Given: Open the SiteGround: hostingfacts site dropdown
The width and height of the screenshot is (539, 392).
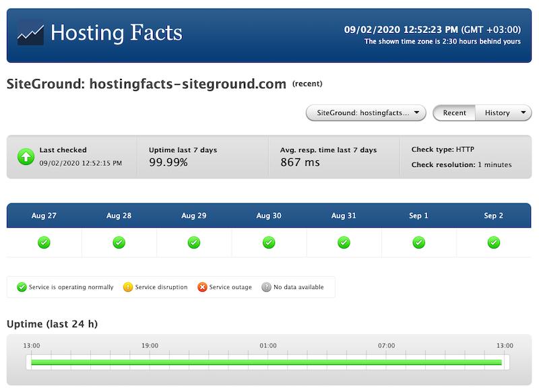Looking at the screenshot, I should point(366,112).
